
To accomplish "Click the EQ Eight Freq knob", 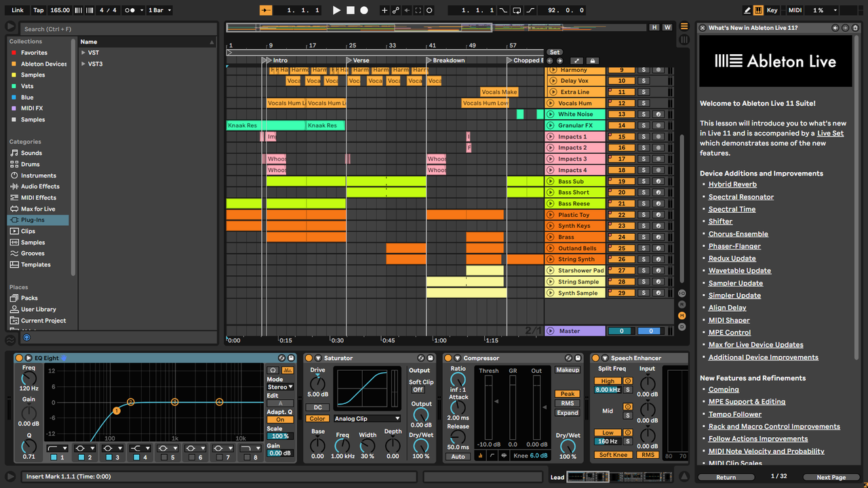I will pyautogui.click(x=28, y=380).
